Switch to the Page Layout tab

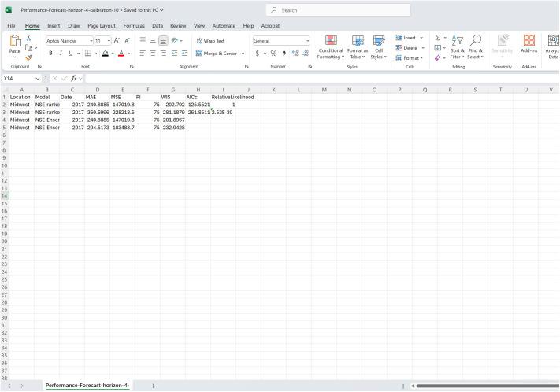pyautogui.click(x=102, y=25)
